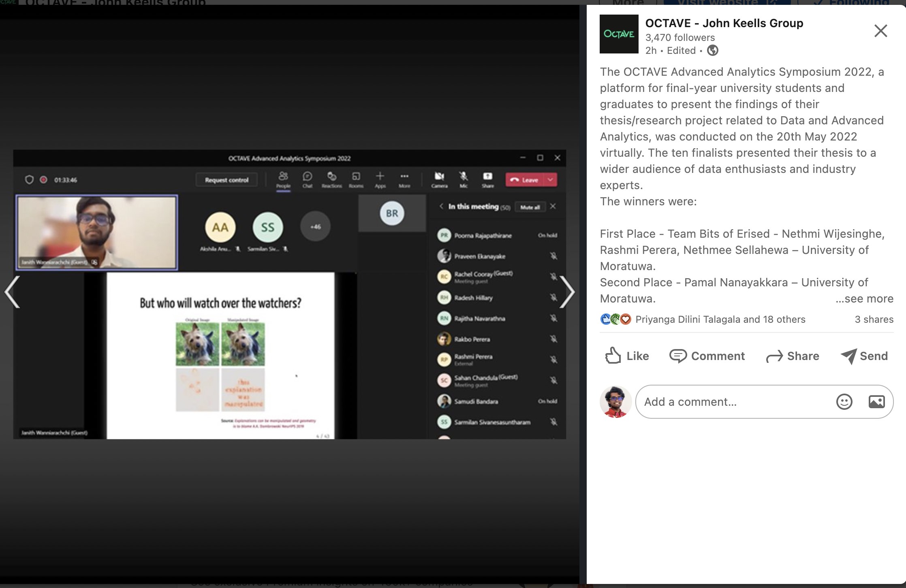This screenshot has width=906, height=588.
Task: Close the post overlay with X
Action: tap(880, 31)
